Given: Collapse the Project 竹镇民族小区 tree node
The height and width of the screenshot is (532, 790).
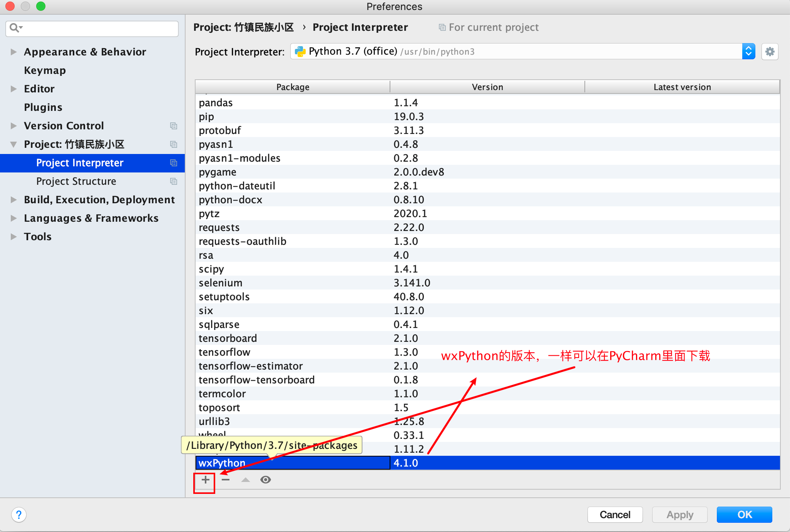Looking at the screenshot, I should (13, 144).
